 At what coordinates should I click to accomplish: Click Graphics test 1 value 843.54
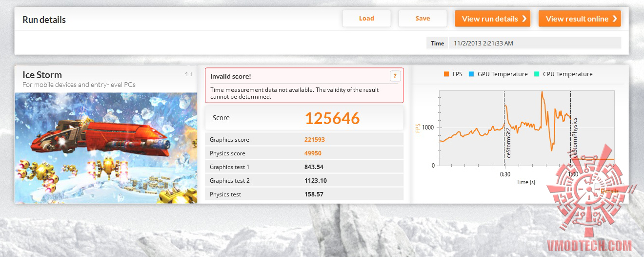pyautogui.click(x=314, y=167)
